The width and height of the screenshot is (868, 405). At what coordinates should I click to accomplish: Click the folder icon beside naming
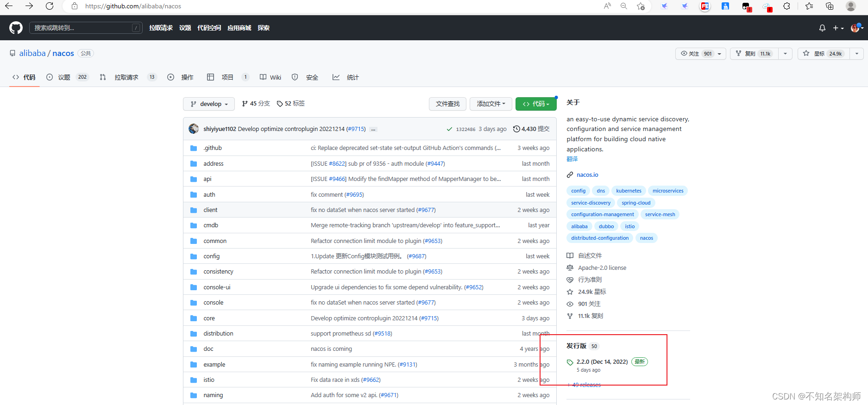pyautogui.click(x=194, y=395)
